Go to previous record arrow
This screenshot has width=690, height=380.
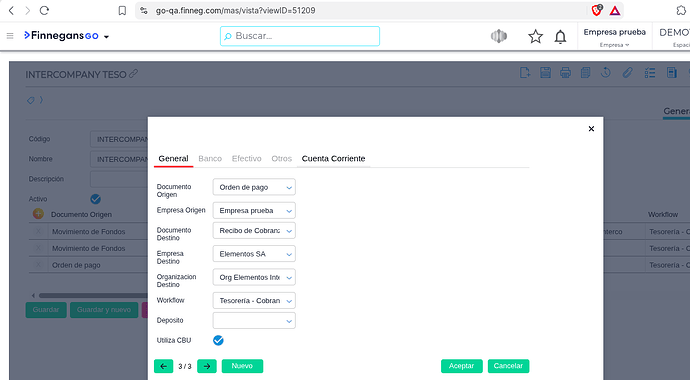164,366
